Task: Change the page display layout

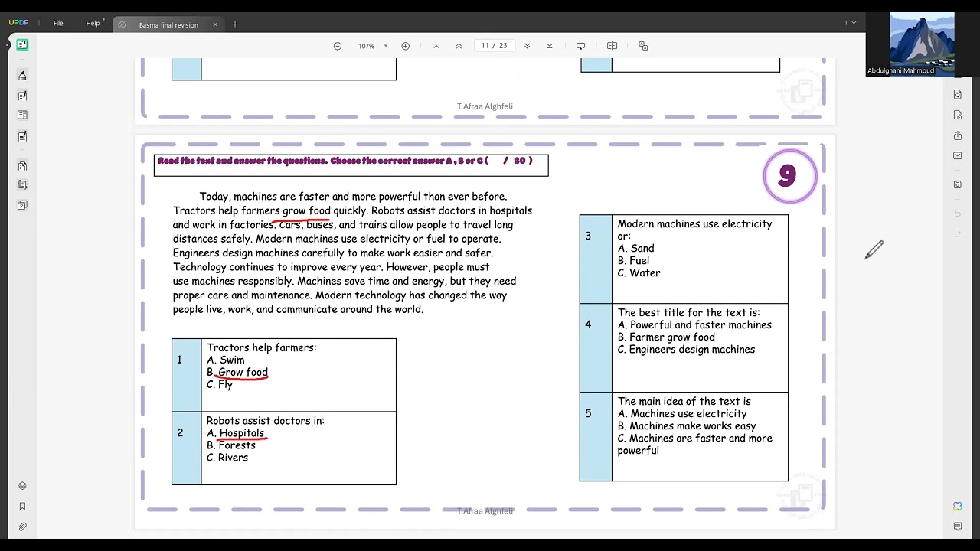Action: [612, 46]
